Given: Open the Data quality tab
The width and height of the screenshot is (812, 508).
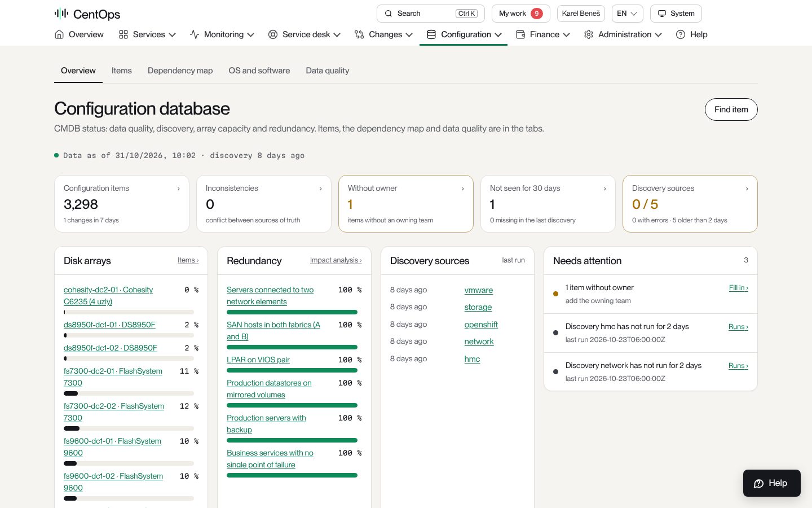Looking at the screenshot, I should [x=328, y=71].
